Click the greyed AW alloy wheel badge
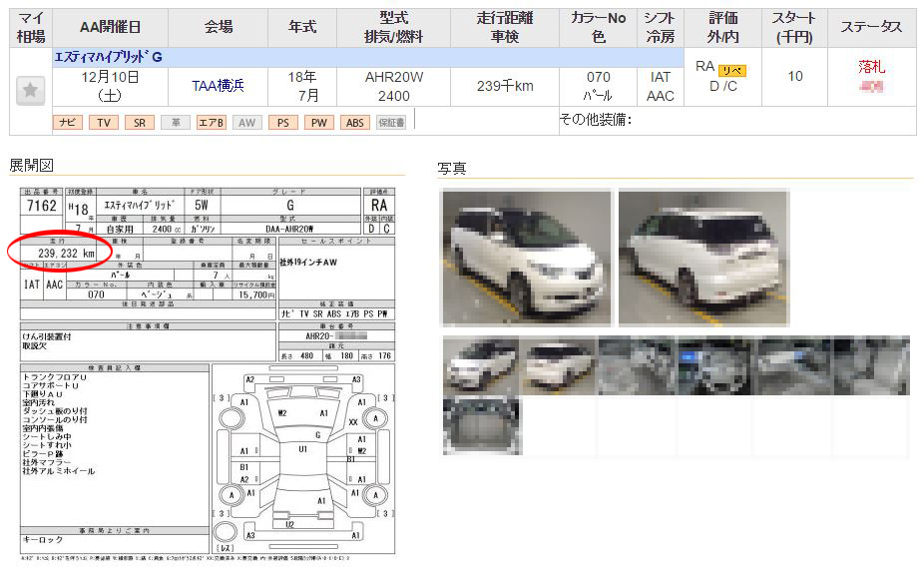924x570 pixels. click(246, 123)
